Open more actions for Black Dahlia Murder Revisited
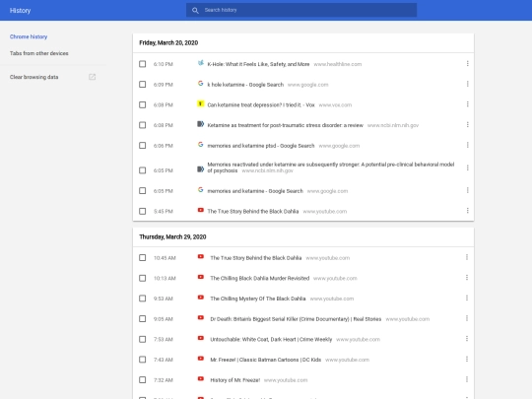532x399 pixels. 467,278
